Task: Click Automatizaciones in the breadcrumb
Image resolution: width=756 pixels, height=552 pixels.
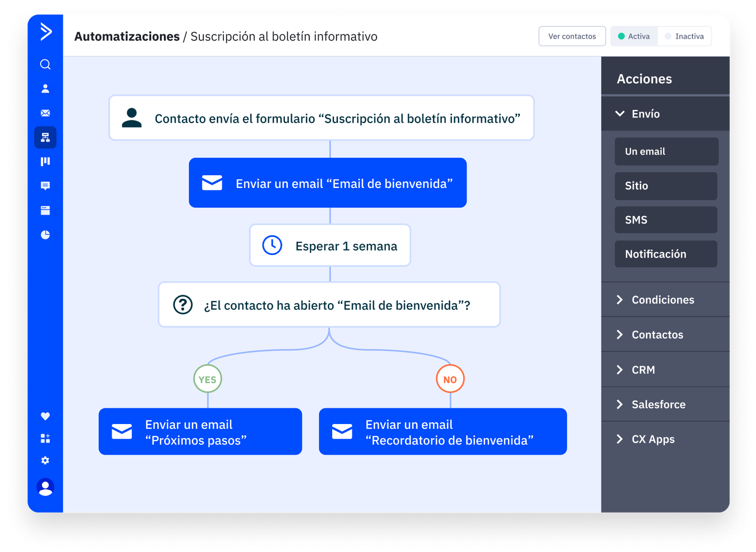Action: click(127, 36)
